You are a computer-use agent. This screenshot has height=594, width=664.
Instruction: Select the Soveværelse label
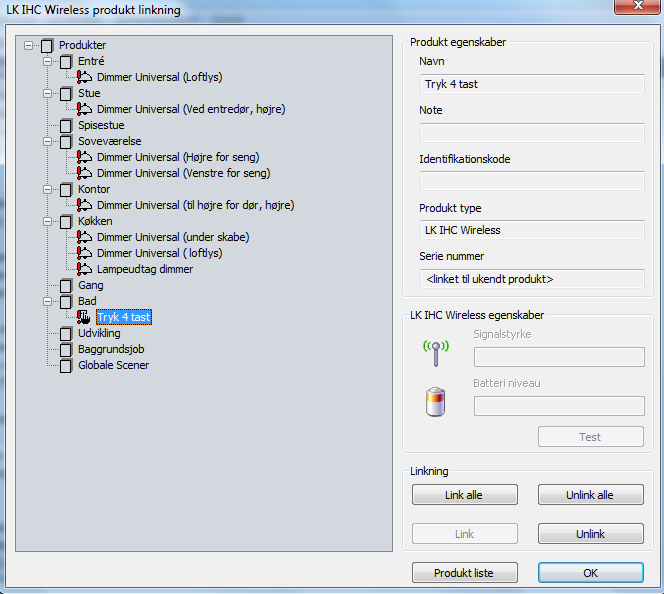coord(110,141)
